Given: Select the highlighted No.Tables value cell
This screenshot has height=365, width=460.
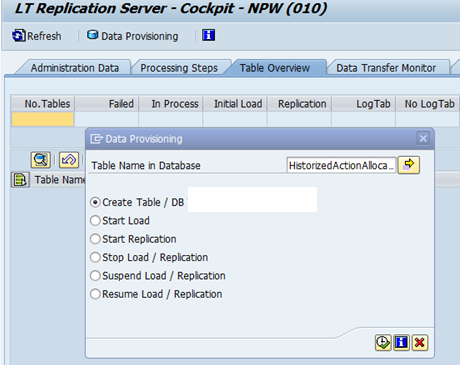Looking at the screenshot, I should pyautogui.click(x=43, y=119).
